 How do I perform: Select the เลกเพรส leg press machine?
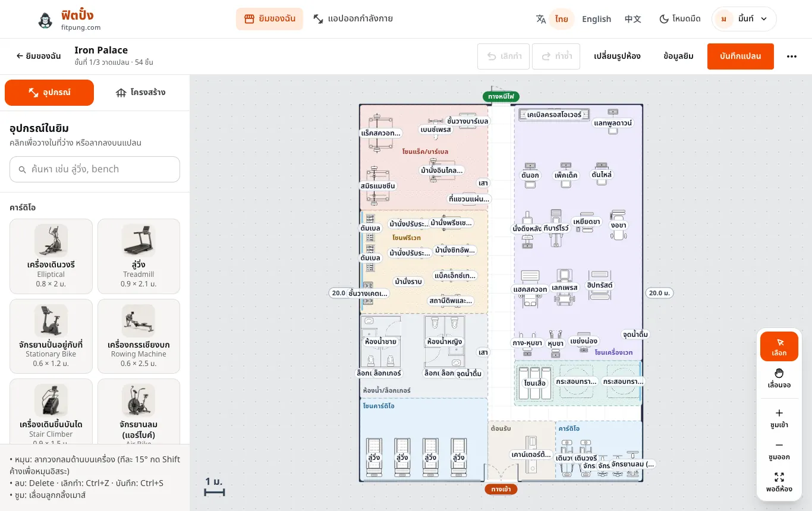565,287
